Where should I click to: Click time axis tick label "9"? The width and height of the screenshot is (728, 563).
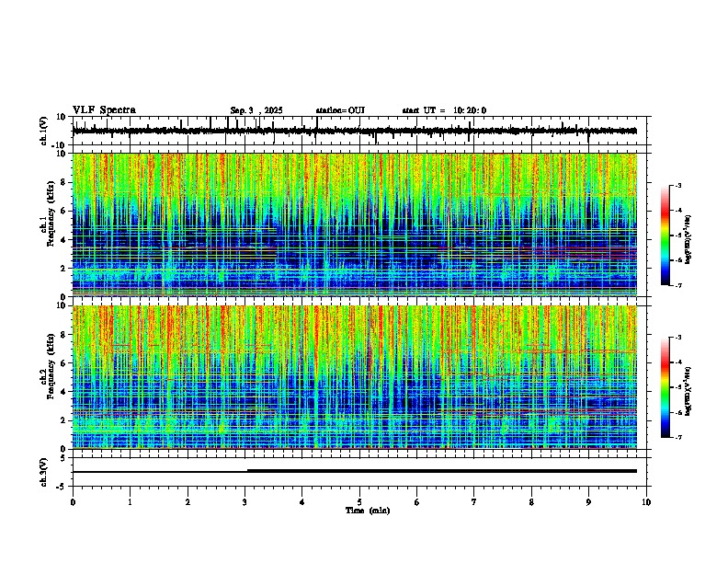click(x=588, y=502)
